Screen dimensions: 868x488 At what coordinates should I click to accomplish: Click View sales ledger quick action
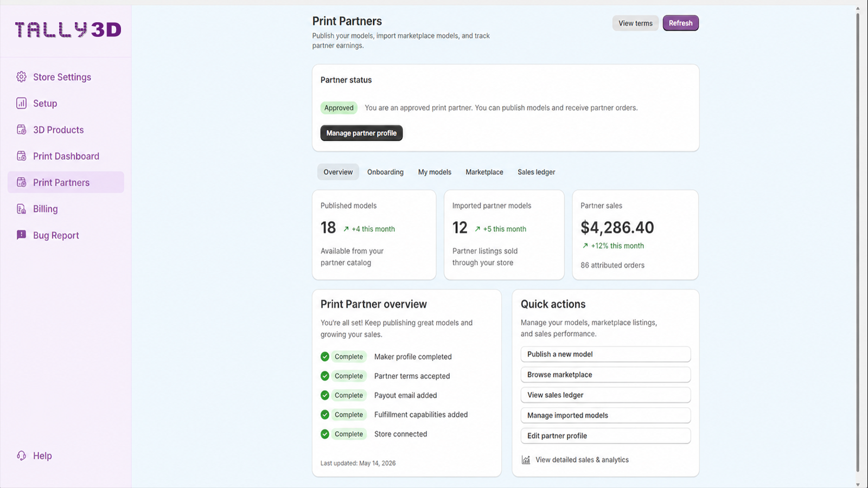coord(605,395)
